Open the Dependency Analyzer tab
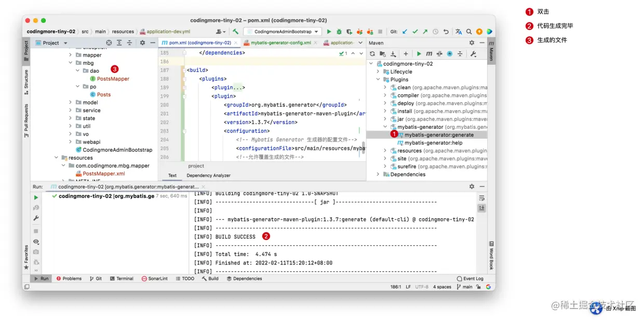Image resolution: width=644 pixels, height=320 pixels. coord(208,176)
